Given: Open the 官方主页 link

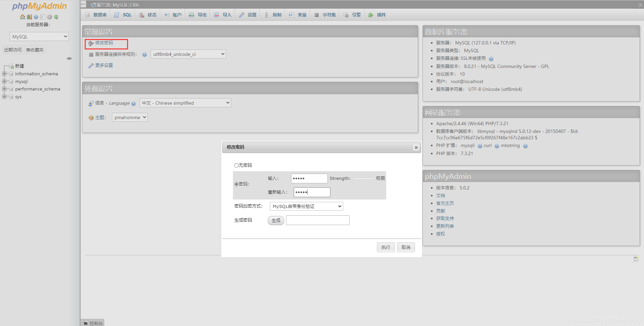Looking at the screenshot, I should coord(445,203).
